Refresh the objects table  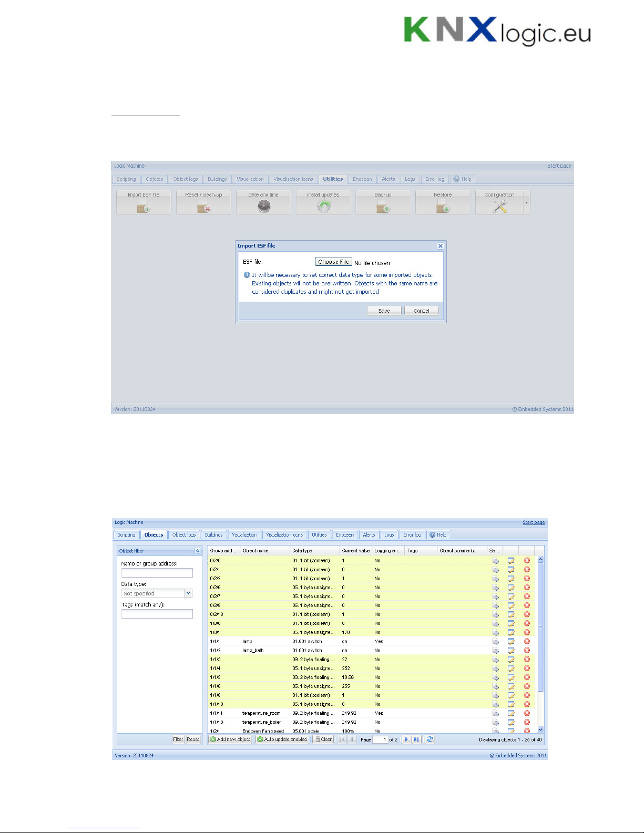point(430,739)
